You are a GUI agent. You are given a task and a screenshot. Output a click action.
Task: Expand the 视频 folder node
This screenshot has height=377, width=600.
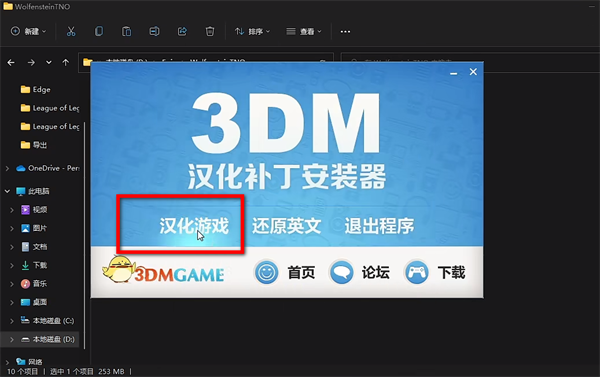coord(12,210)
